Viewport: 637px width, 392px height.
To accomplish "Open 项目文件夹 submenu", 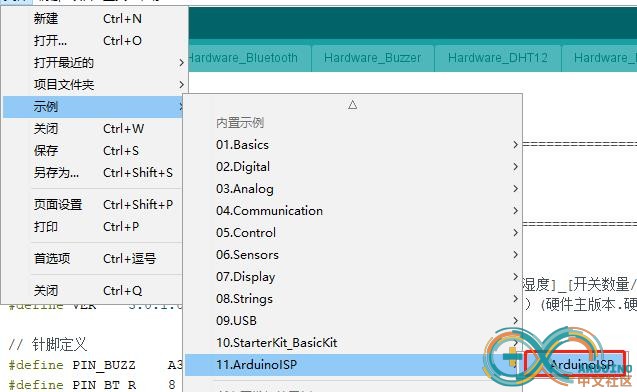I will [x=94, y=84].
